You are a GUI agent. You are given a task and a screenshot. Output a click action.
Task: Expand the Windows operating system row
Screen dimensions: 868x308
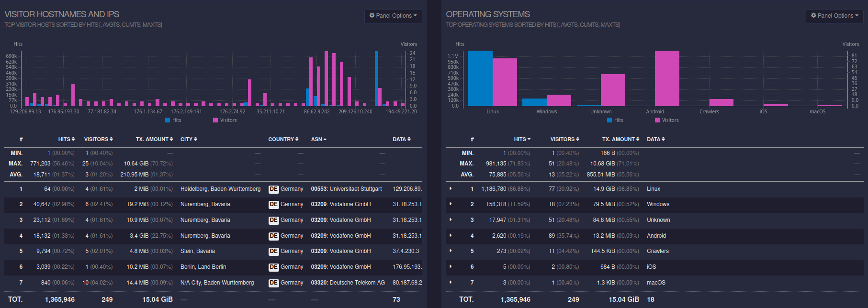pyautogui.click(x=451, y=204)
